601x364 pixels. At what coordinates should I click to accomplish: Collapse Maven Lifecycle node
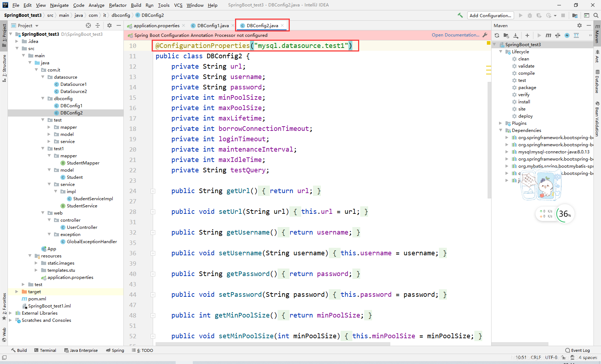click(501, 52)
